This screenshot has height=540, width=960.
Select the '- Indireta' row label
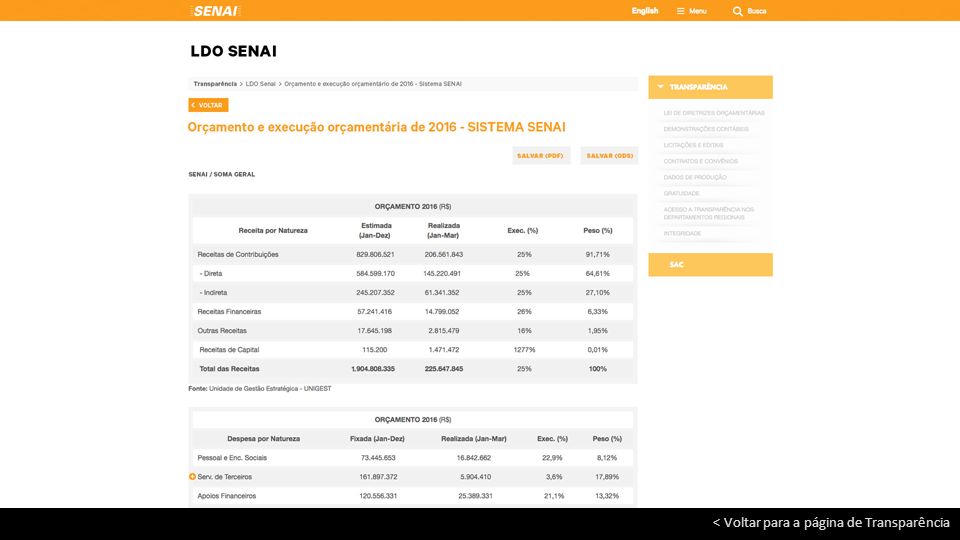click(213, 293)
